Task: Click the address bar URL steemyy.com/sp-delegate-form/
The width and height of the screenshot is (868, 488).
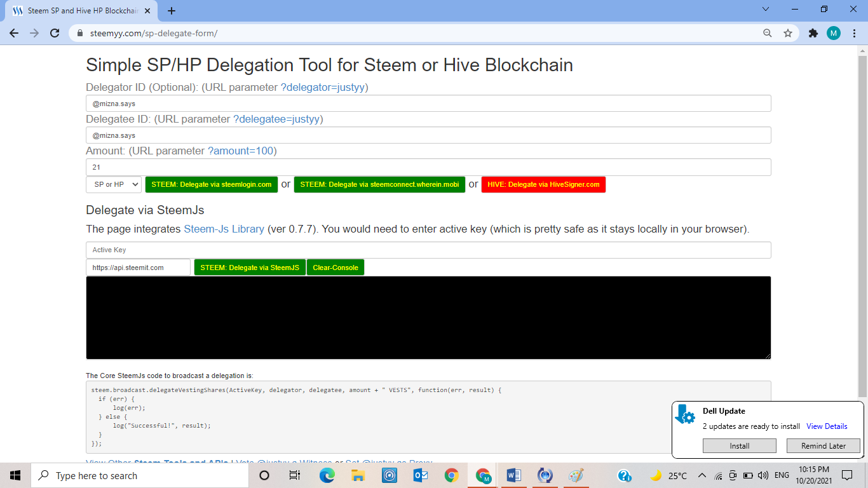Action: point(153,33)
